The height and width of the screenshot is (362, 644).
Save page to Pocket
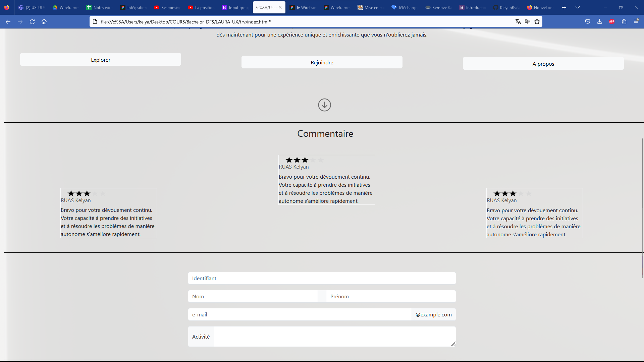(x=588, y=21)
